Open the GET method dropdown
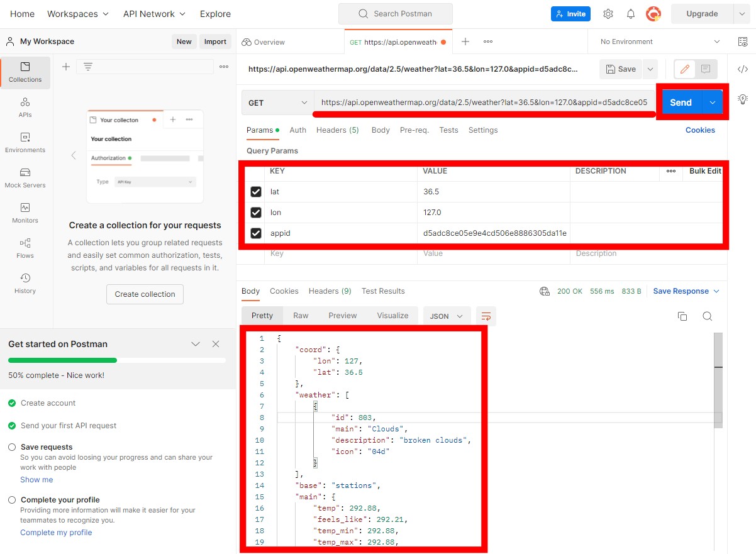 (x=277, y=102)
